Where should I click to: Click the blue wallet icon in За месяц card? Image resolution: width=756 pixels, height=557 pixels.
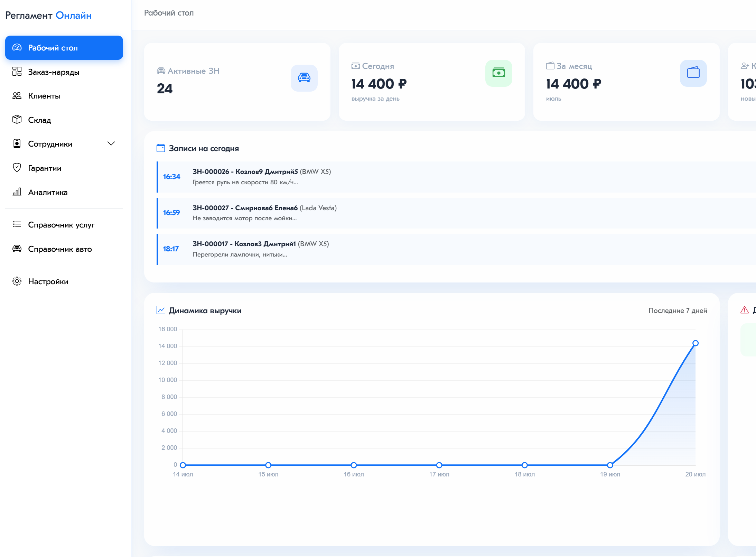pyautogui.click(x=693, y=73)
